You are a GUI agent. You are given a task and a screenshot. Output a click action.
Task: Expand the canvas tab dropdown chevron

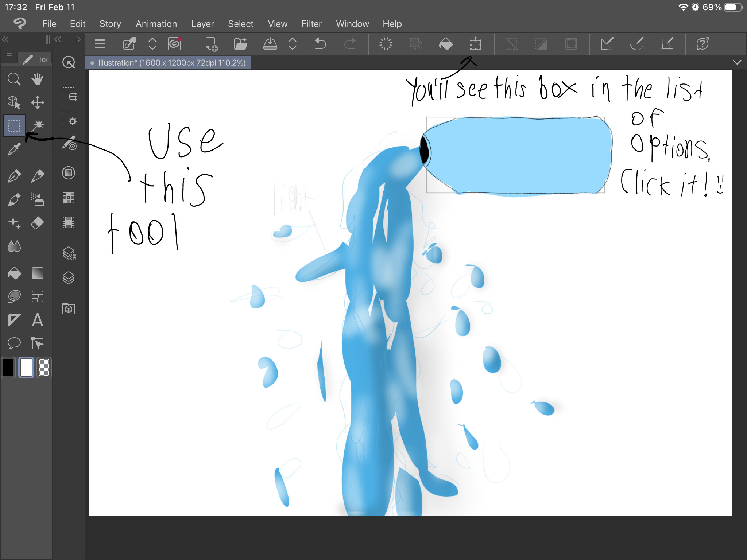pyautogui.click(x=737, y=62)
